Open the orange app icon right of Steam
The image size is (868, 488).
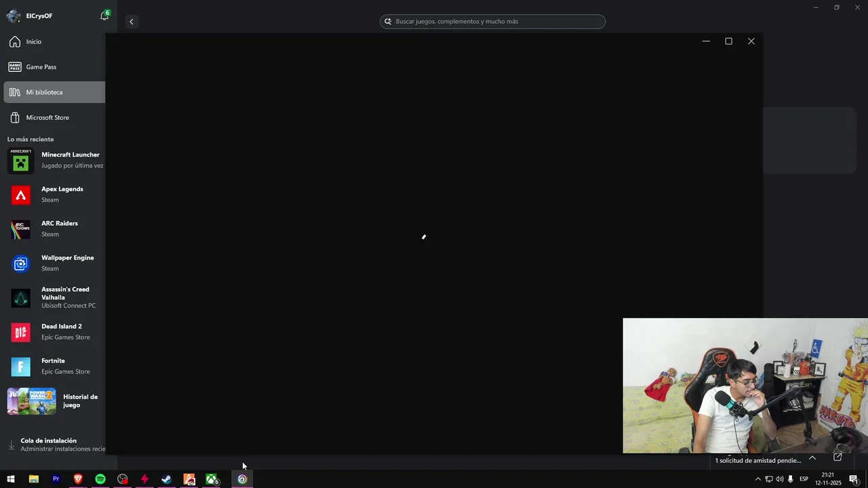(x=189, y=479)
